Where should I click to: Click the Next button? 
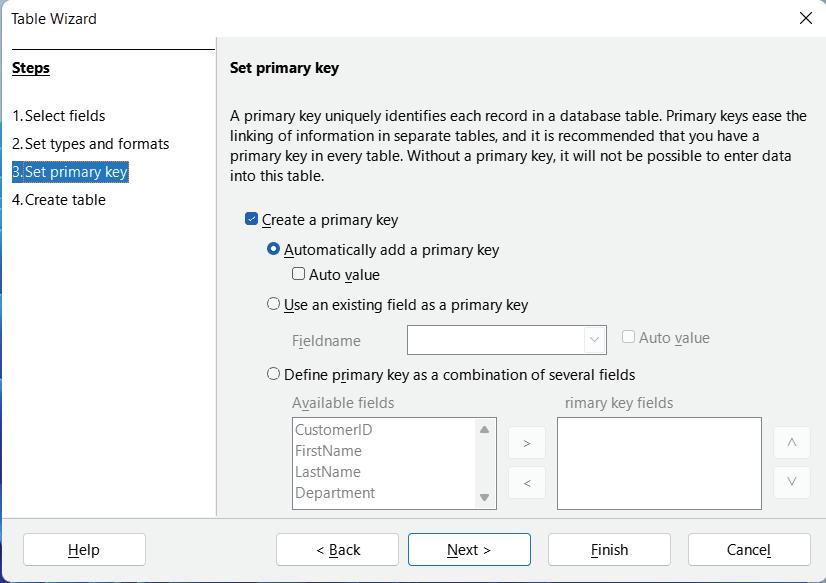pyautogui.click(x=469, y=549)
